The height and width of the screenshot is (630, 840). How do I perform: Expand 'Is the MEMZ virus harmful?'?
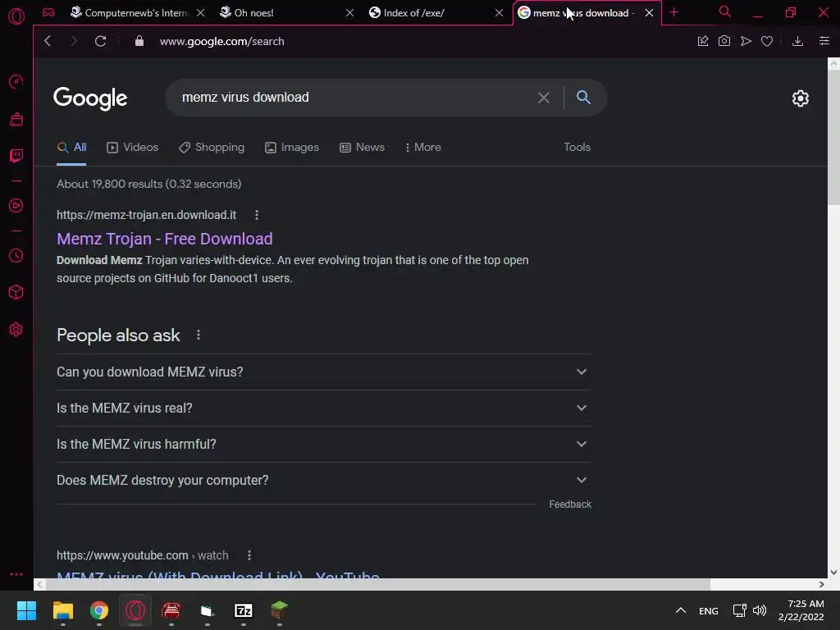pyautogui.click(x=323, y=444)
